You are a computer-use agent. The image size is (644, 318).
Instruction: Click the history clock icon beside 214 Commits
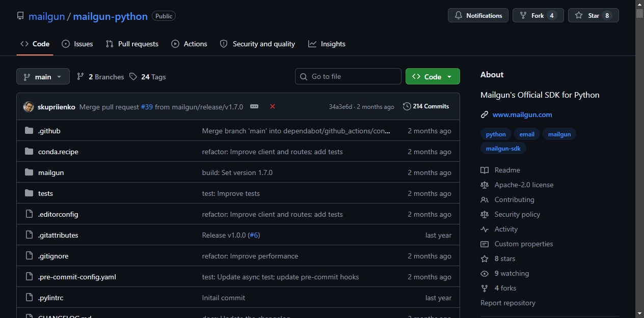coord(407,106)
